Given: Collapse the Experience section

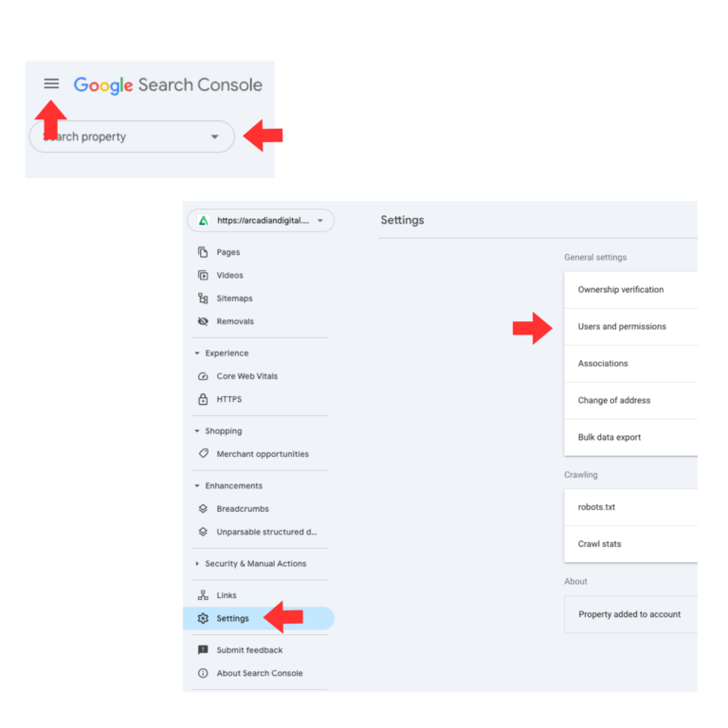Looking at the screenshot, I should point(197,354).
